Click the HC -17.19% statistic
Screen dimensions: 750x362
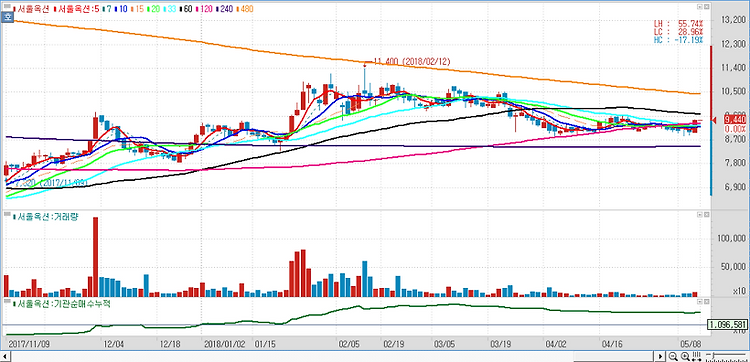tap(679, 39)
